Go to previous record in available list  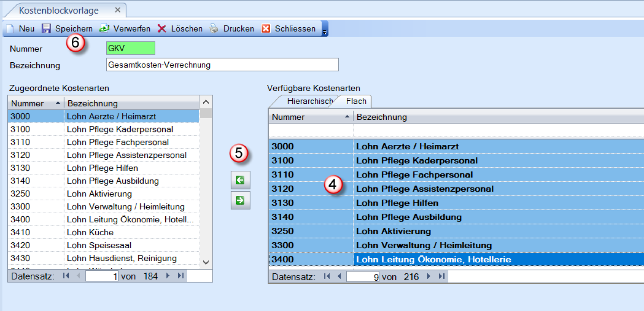coord(339,276)
